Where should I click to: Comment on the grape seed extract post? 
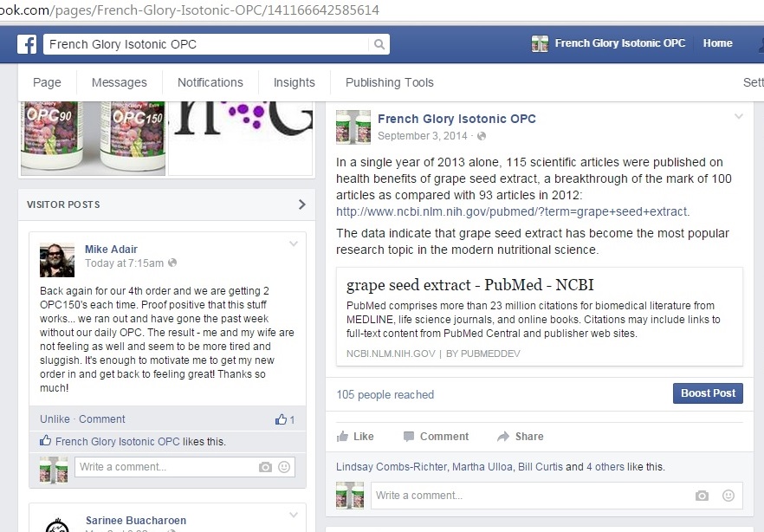pyautogui.click(x=436, y=437)
